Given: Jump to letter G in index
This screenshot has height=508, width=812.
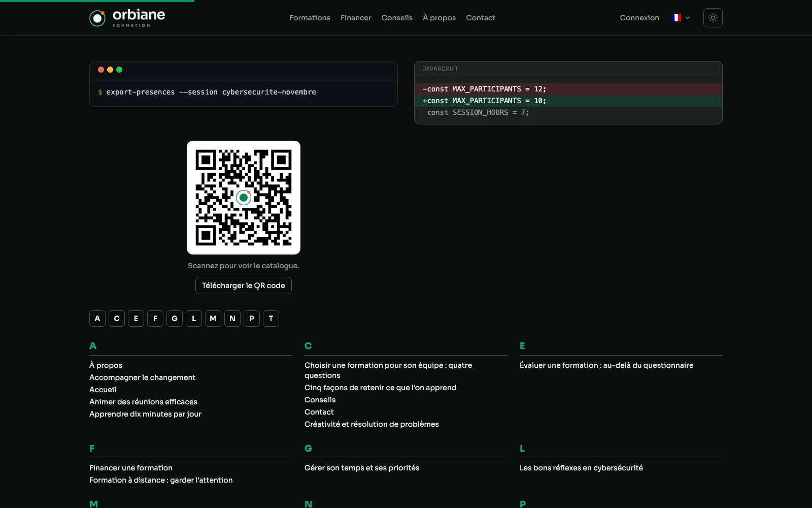Looking at the screenshot, I should [175, 319].
